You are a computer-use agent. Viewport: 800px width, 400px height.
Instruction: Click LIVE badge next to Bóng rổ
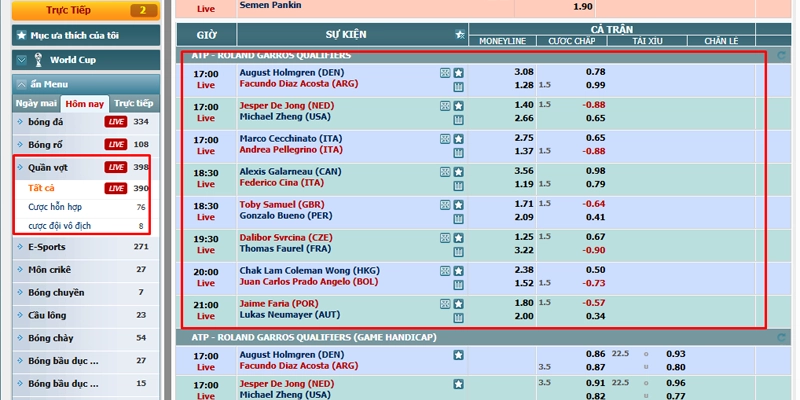116,144
